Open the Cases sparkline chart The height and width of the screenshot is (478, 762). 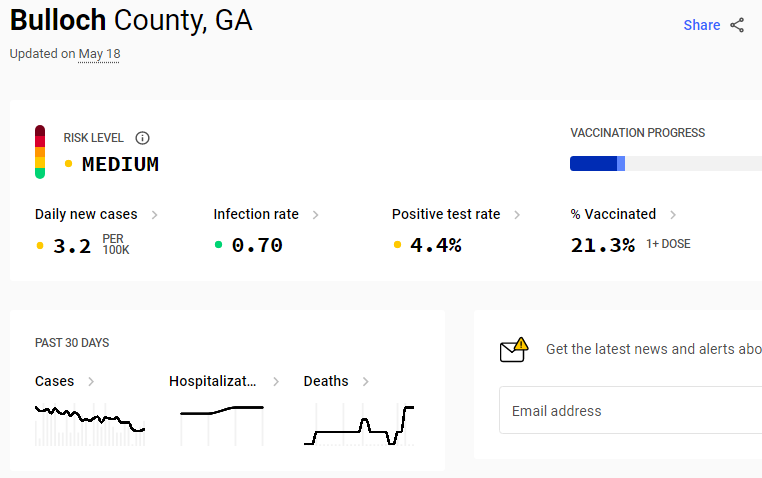[90, 425]
